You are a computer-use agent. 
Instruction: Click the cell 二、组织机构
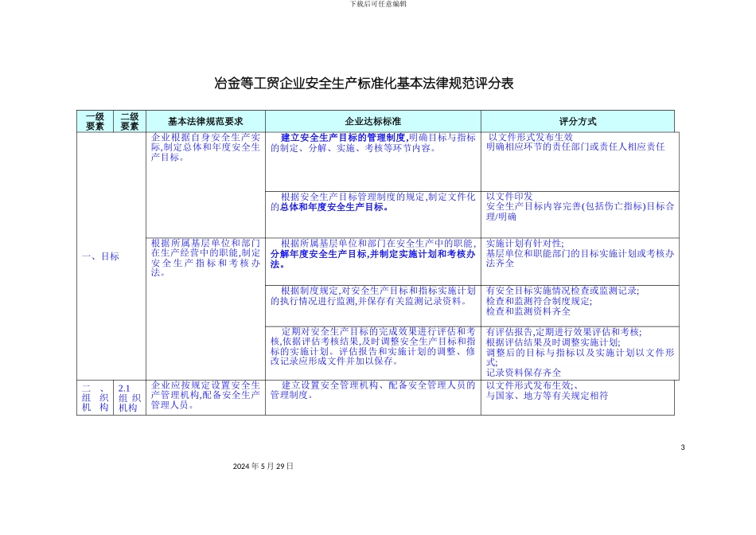pos(95,397)
